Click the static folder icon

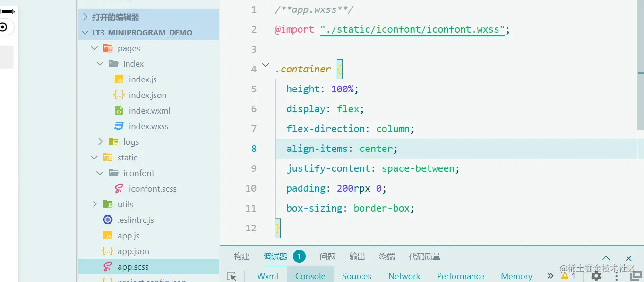[x=108, y=158]
